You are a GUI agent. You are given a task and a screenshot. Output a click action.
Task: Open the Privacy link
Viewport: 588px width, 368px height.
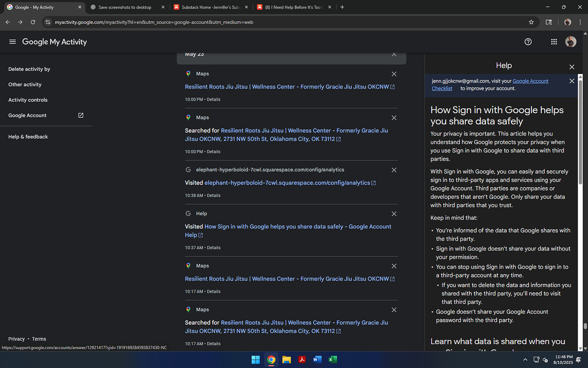pyautogui.click(x=17, y=339)
